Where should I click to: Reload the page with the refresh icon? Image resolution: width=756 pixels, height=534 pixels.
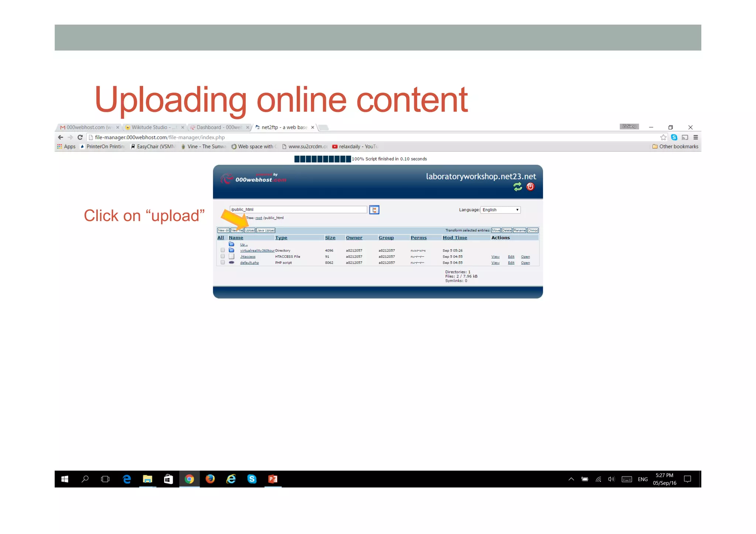80,137
